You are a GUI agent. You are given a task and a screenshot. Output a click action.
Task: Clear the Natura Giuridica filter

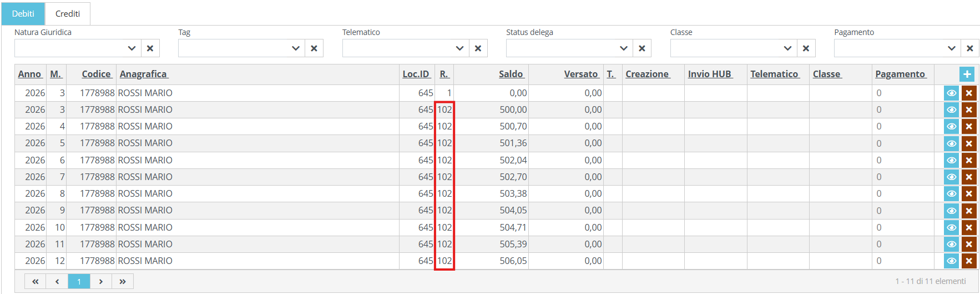tap(150, 48)
